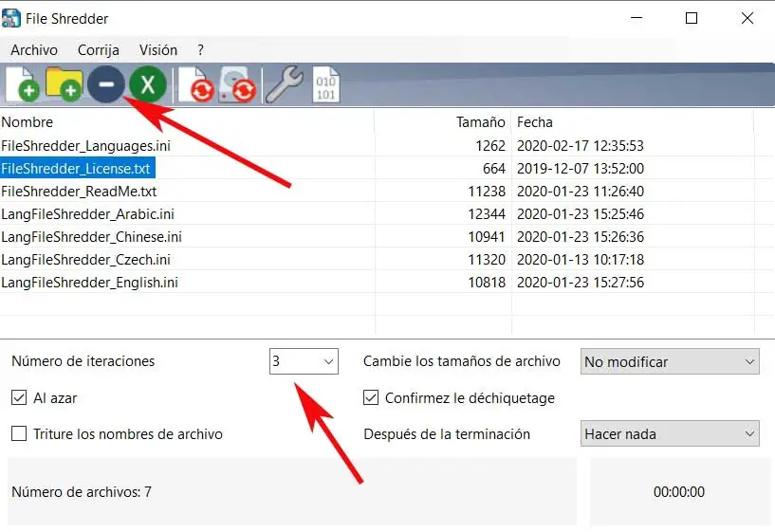Click date 2020-01-13 10:17:18
Image resolution: width=775 pixels, height=532 pixels.
[x=581, y=259]
